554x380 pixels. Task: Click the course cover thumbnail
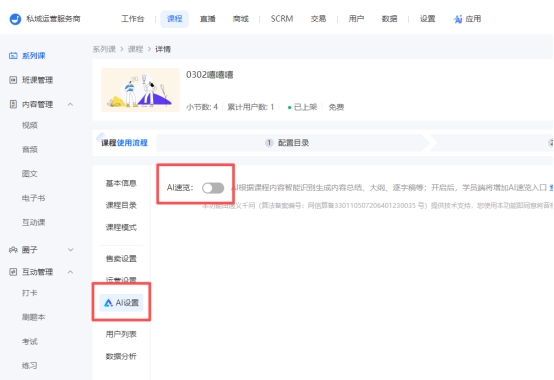pos(140,90)
